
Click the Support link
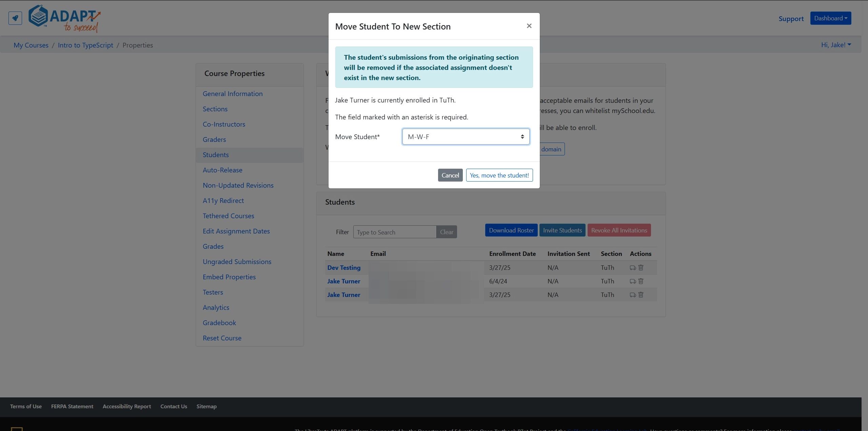coord(791,19)
